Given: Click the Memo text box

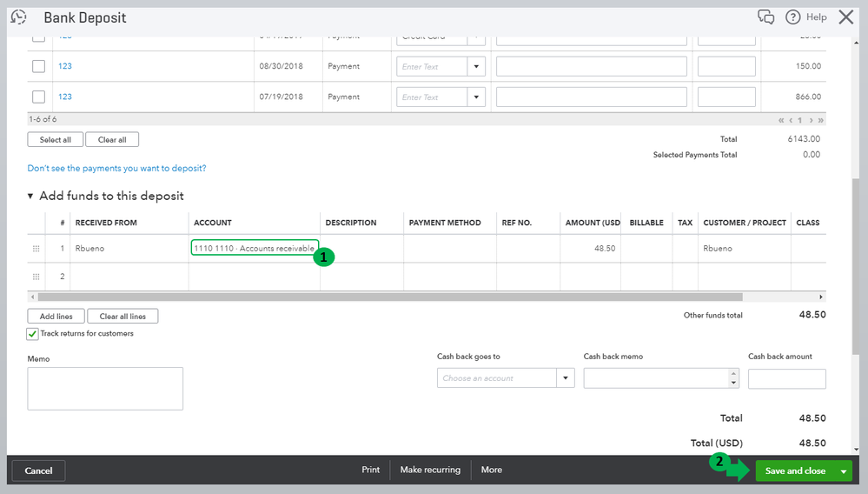Looking at the screenshot, I should (x=105, y=389).
